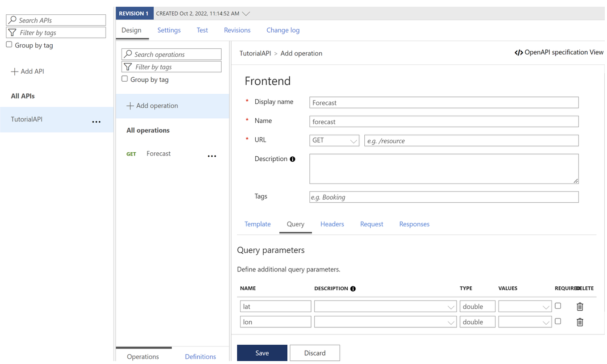Save the Forecast operation

tap(262, 353)
